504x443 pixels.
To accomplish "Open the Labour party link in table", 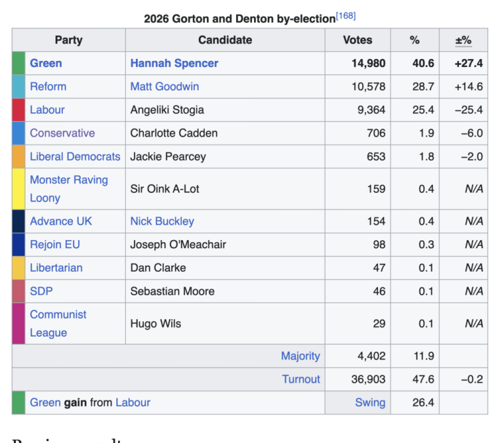I will coord(47,110).
